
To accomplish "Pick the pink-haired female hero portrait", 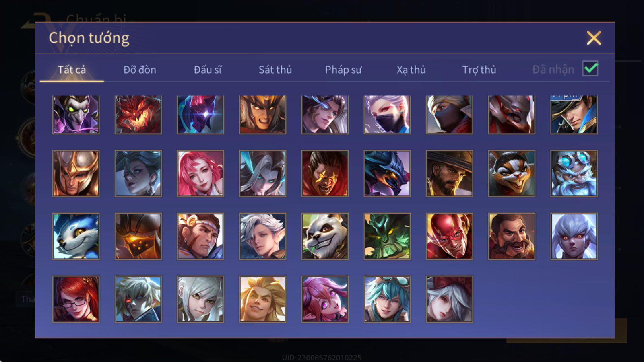I will pyautogui.click(x=200, y=173).
